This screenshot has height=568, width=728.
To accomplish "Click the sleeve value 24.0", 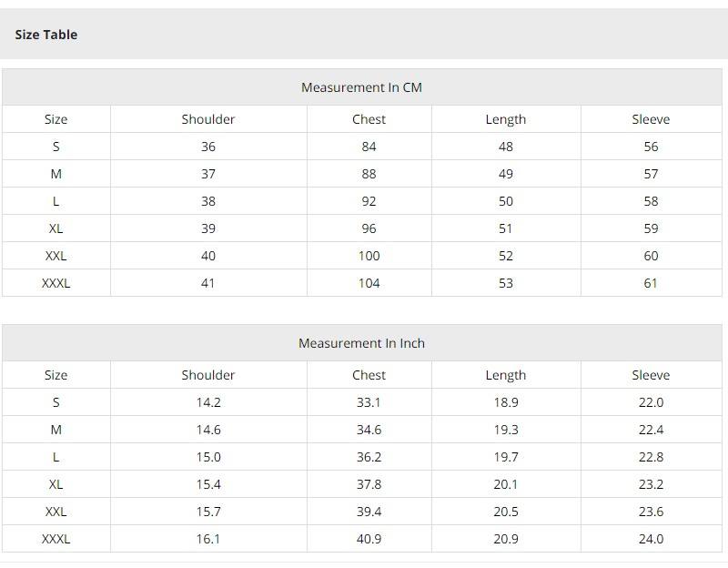I will coord(651,539).
